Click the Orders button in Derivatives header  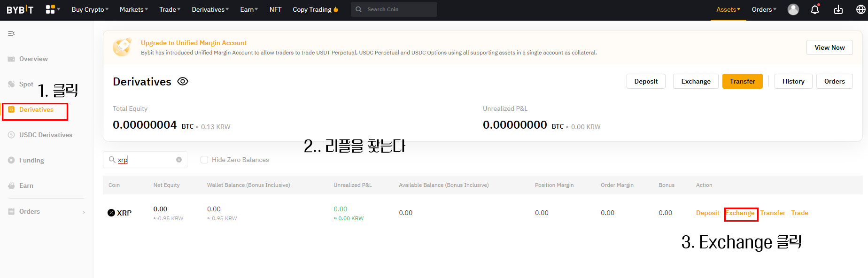tap(835, 81)
